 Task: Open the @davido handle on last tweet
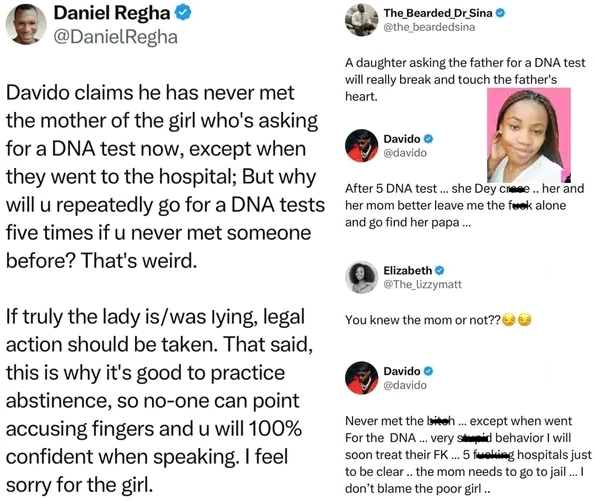(x=405, y=385)
